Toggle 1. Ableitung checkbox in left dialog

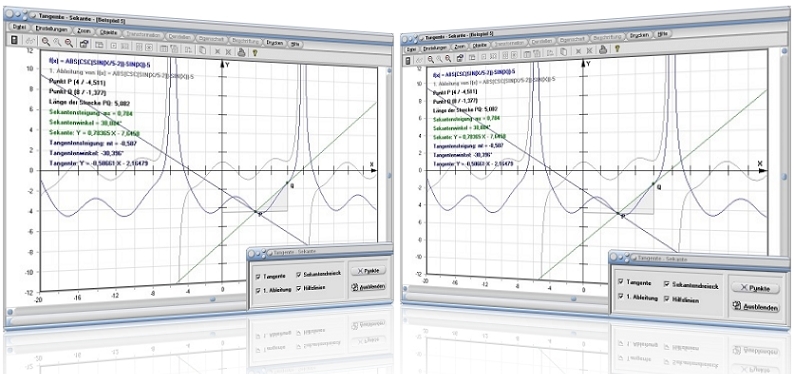[x=259, y=290]
